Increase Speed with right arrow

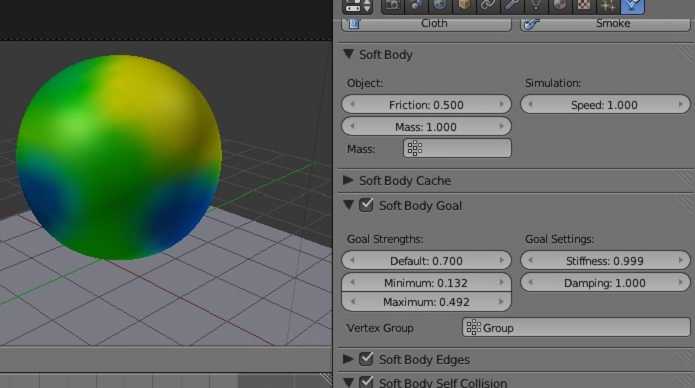pos(680,105)
